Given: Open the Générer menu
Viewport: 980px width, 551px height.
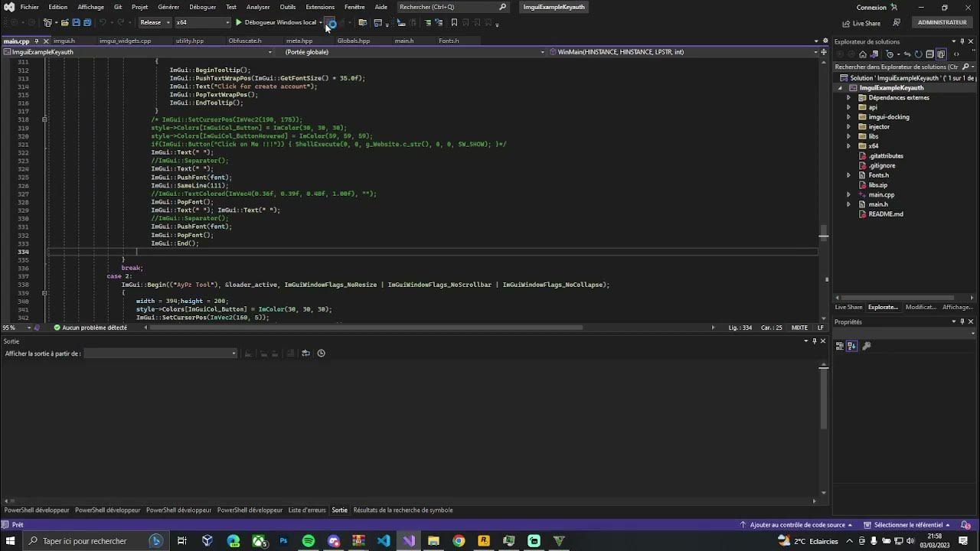Looking at the screenshot, I should coord(168,7).
